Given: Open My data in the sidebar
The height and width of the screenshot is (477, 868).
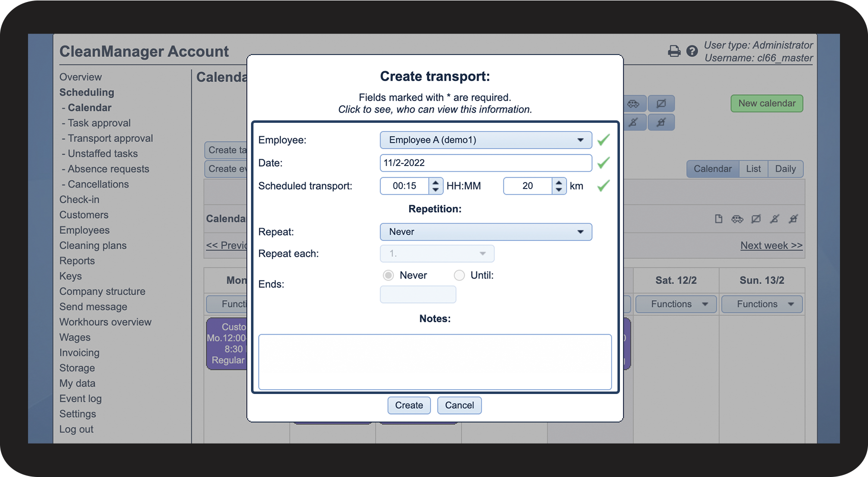Looking at the screenshot, I should (x=77, y=383).
